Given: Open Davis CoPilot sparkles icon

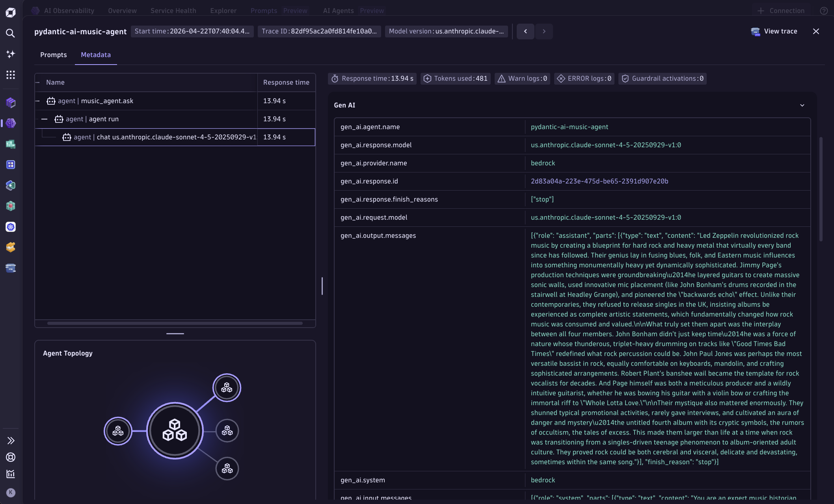Looking at the screenshot, I should pos(11,54).
